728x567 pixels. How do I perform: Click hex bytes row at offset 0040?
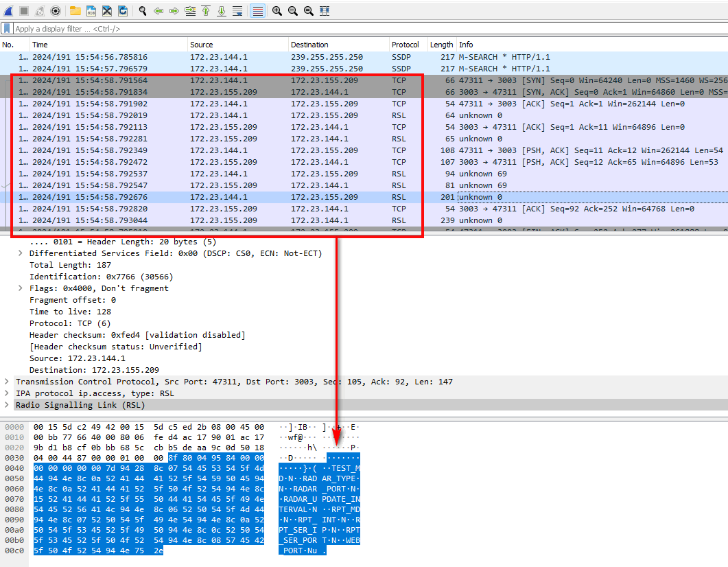pyautogui.click(x=149, y=468)
